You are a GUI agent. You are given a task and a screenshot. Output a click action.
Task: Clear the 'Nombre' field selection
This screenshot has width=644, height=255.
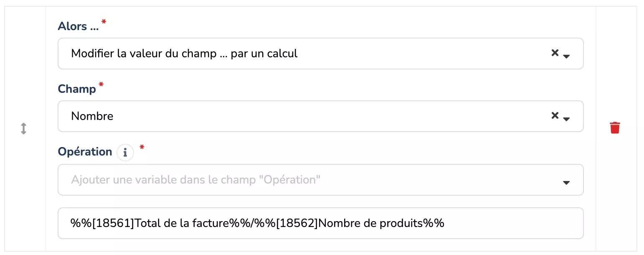coord(555,116)
